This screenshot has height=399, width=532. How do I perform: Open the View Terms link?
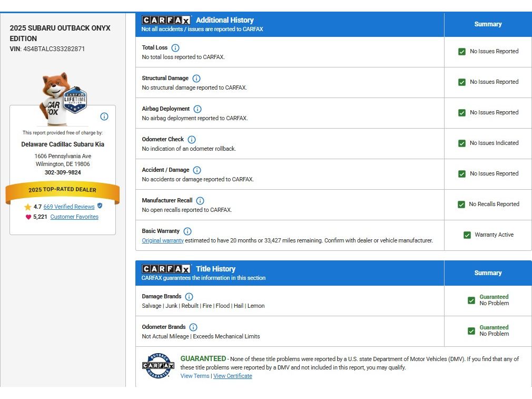pyautogui.click(x=195, y=376)
